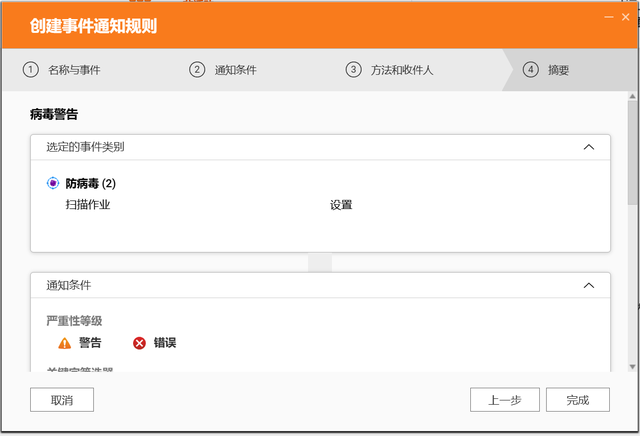Click the 创建事件通知规则 title text
Image resolution: width=640 pixels, height=436 pixels.
(93, 26)
